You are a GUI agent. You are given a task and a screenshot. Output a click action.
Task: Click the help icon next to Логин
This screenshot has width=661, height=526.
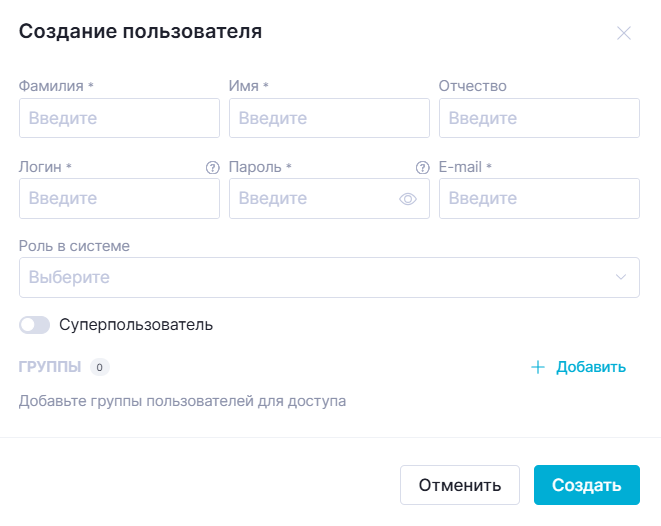pos(212,168)
